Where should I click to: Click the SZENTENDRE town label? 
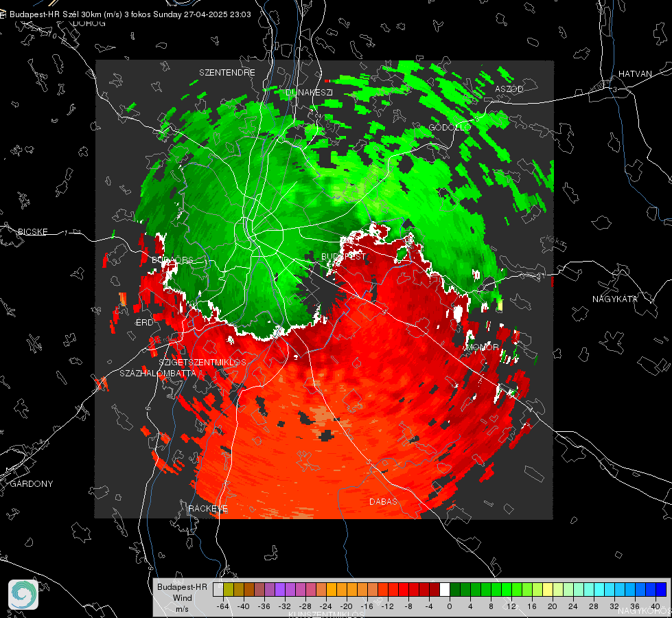click(227, 73)
